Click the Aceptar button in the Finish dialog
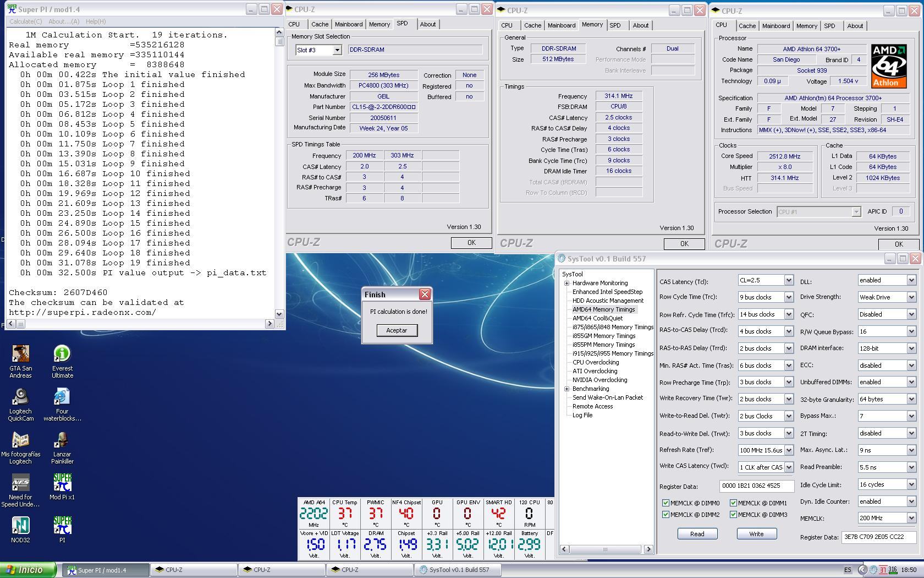This screenshot has width=924, height=578. tap(397, 330)
